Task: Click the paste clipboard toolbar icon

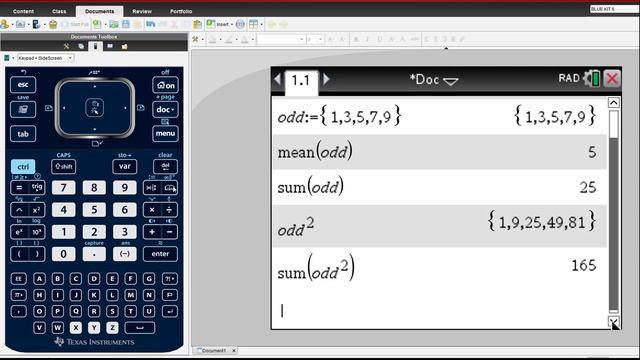Action: (x=198, y=24)
